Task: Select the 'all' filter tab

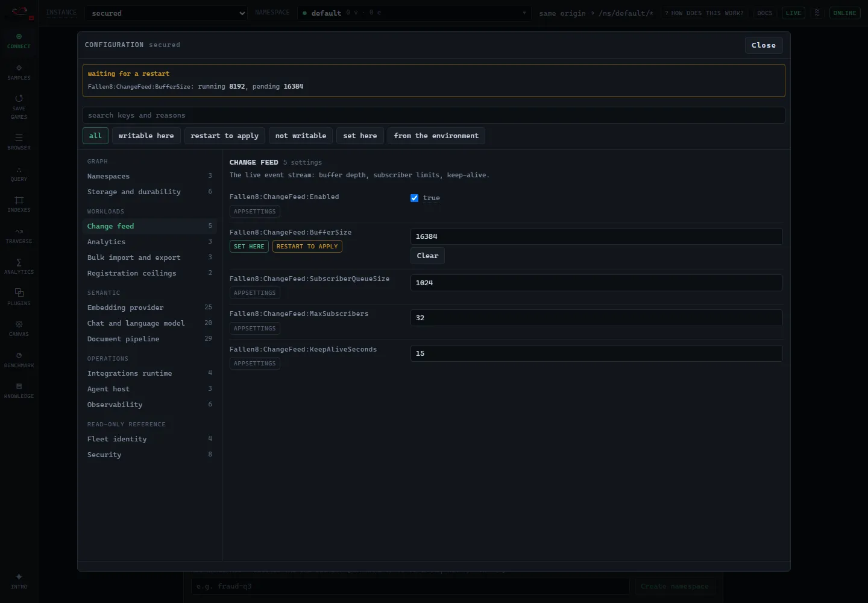Action: click(x=95, y=136)
